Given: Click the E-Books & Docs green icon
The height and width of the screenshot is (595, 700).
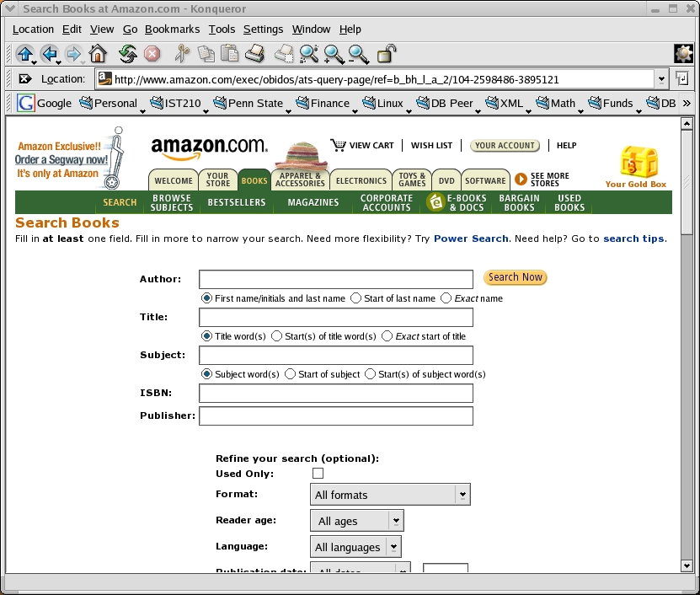Looking at the screenshot, I should click(435, 202).
